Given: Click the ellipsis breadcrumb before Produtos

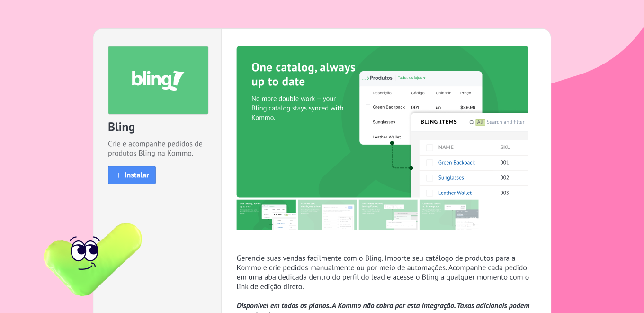Looking at the screenshot, I should pos(364,78).
